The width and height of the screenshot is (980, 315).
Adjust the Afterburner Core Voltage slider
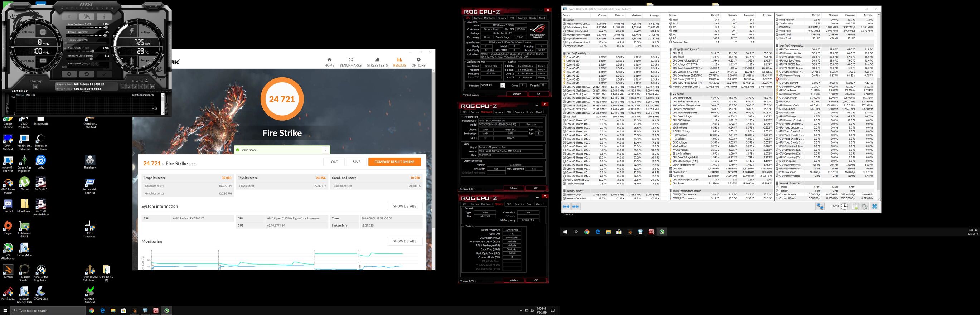[x=87, y=28]
